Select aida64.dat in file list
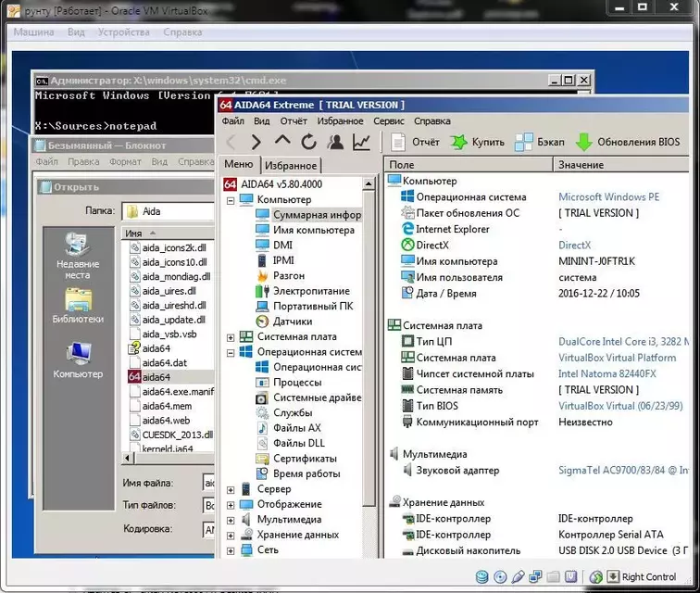 pyautogui.click(x=158, y=363)
